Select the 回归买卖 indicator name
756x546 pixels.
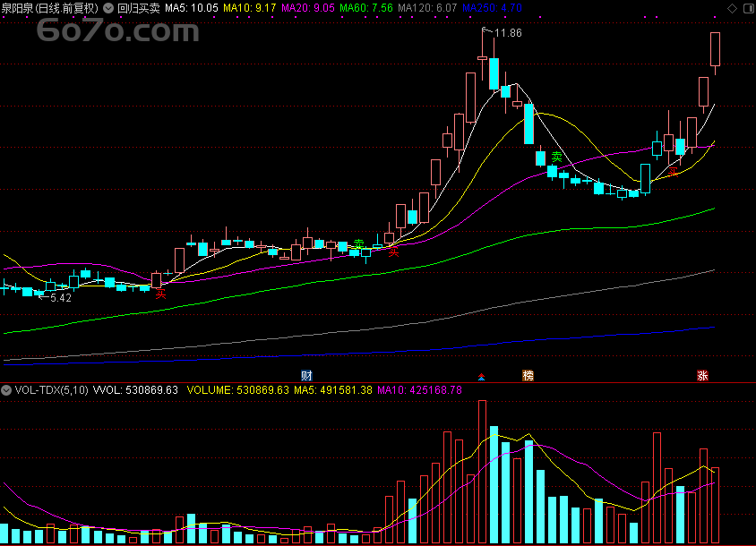139,8
